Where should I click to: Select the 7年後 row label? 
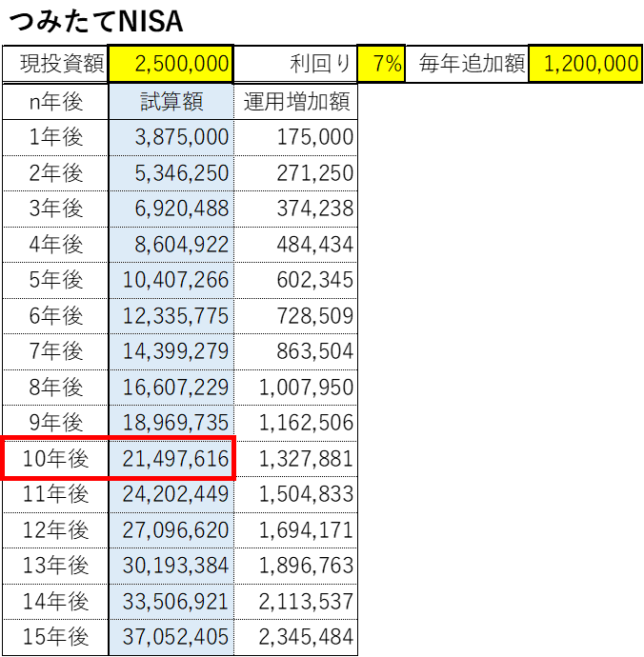click(55, 351)
